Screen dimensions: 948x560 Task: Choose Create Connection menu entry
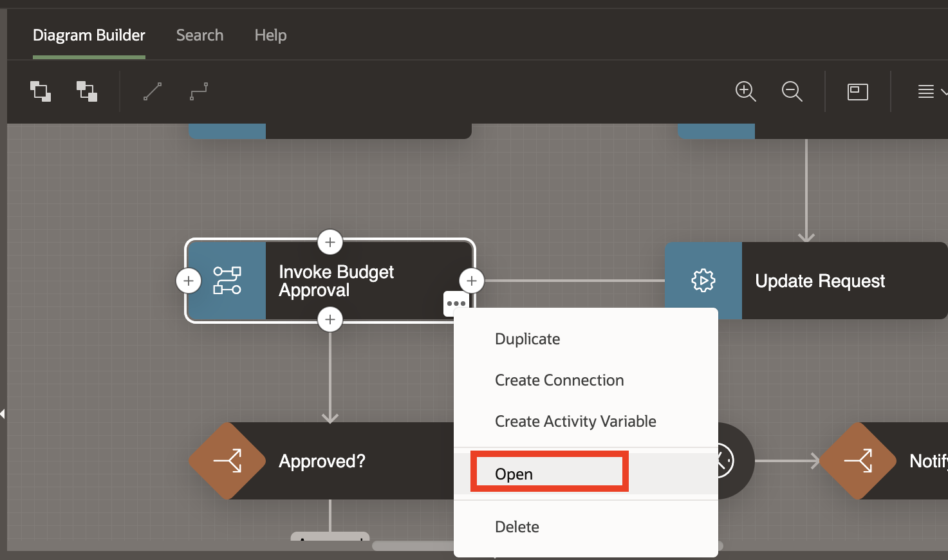click(x=559, y=380)
